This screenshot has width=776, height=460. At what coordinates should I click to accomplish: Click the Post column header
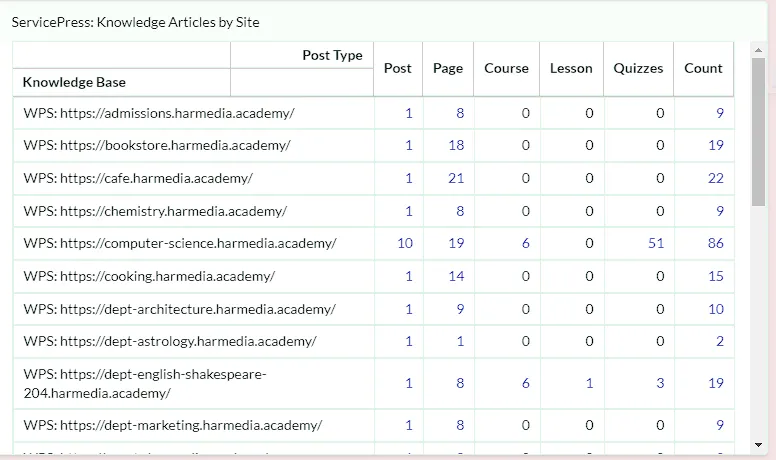pos(397,68)
